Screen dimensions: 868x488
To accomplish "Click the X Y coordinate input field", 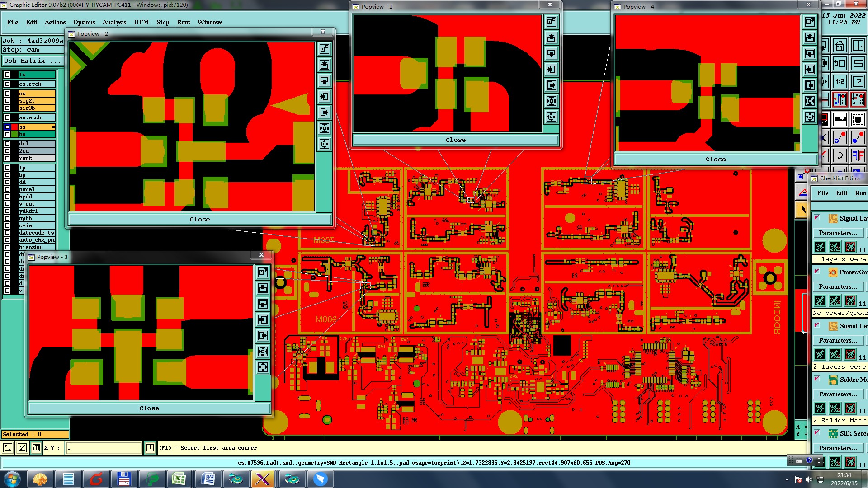I will (x=104, y=448).
